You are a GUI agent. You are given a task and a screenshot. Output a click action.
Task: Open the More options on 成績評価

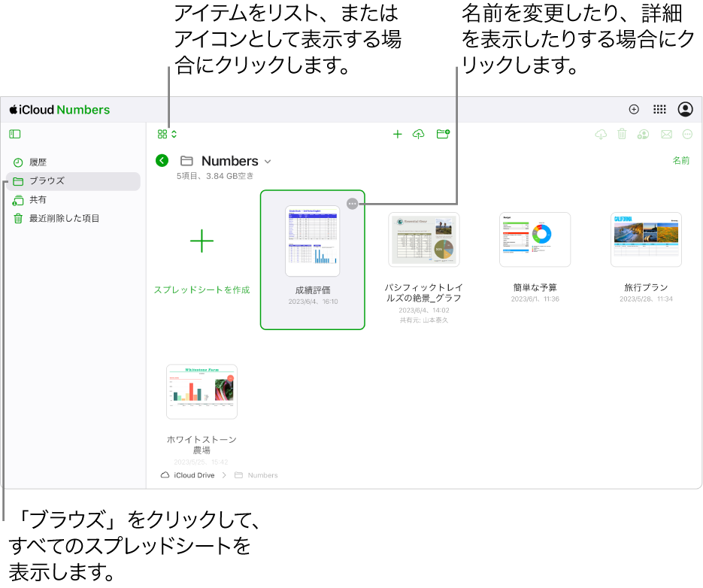click(x=352, y=203)
